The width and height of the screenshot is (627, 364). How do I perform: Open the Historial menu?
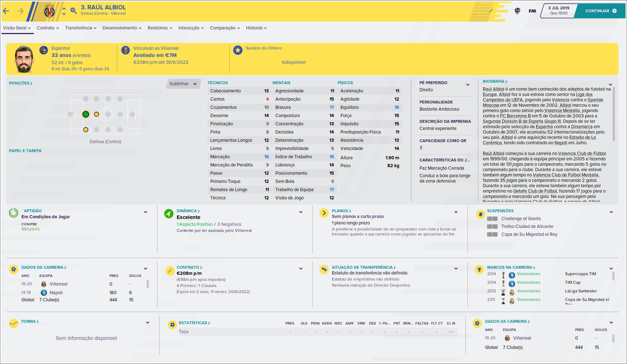pyautogui.click(x=256, y=28)
